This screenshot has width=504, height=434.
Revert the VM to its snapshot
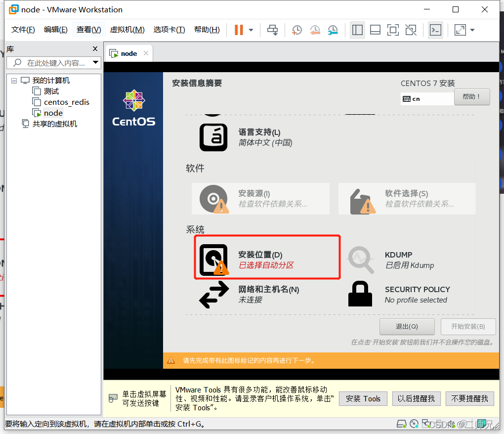315,30
